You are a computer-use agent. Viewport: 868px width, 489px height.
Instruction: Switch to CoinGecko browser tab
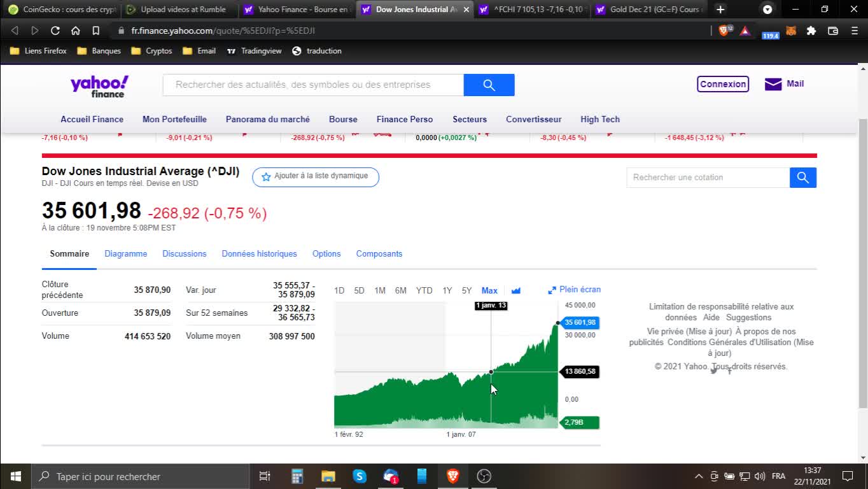coord(62,10)
